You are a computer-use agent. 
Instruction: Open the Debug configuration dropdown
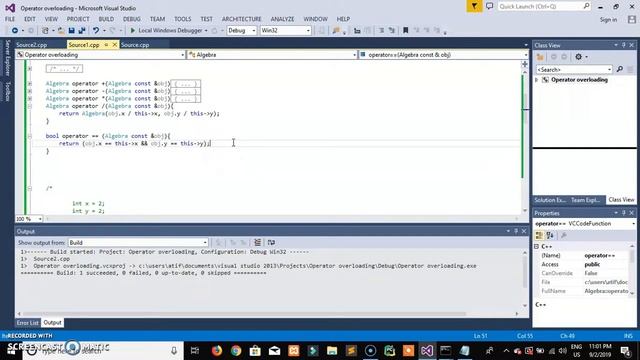(241, 30)
